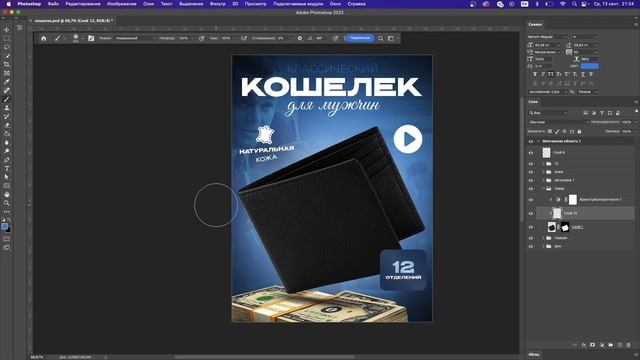Image resolution: width=640 pixels, height=360 pixels.
Task: Select the Hand tool
Action: pyautogui.click(x=7, y=195)
